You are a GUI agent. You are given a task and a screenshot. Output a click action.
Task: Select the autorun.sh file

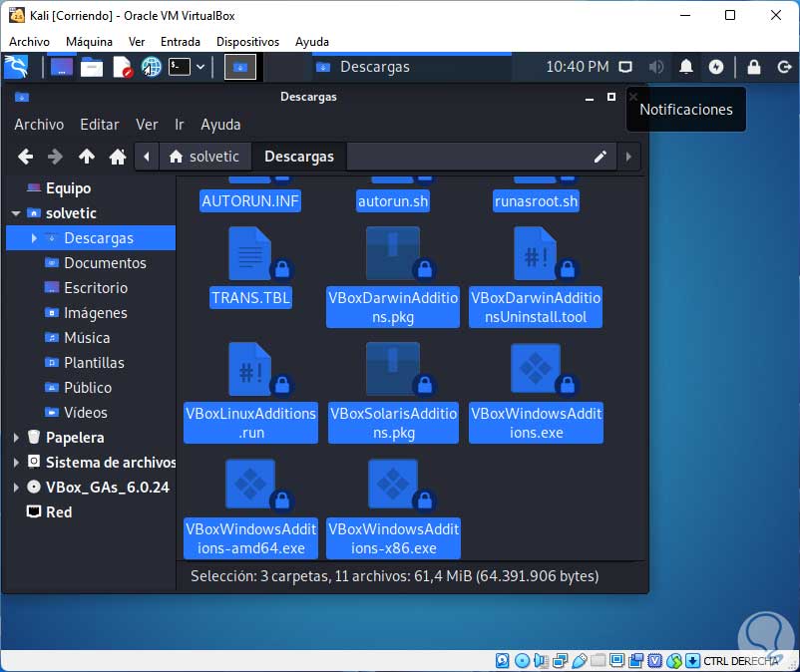393,200
